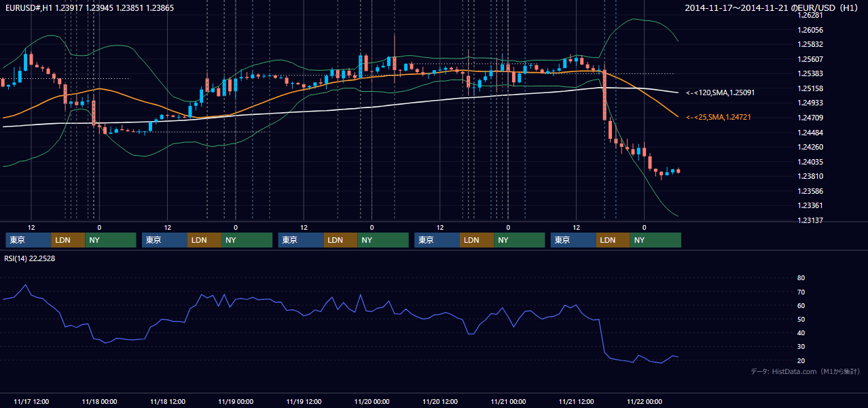Click price axis value 1.25158
Screen dimensions: 868x408
click(x=810, y=88)
